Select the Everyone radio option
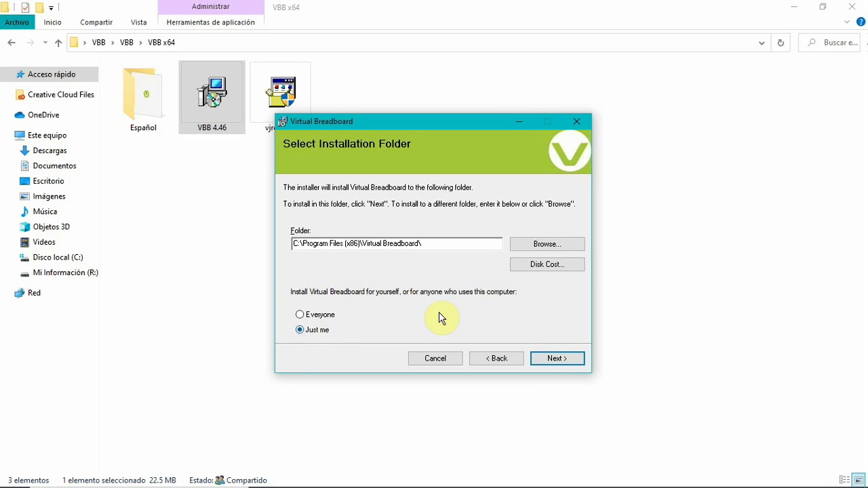This screenshot has width=868, height=488. [315, 314]
